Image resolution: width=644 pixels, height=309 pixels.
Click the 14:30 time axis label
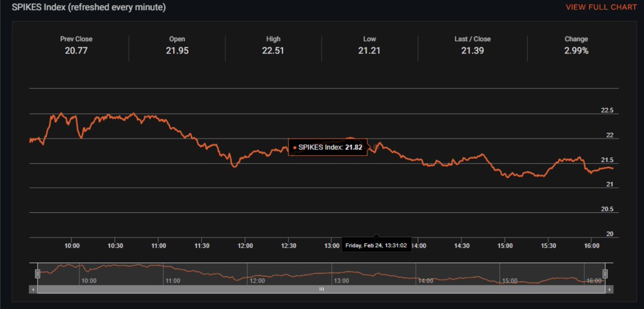(x=462, y=246)
